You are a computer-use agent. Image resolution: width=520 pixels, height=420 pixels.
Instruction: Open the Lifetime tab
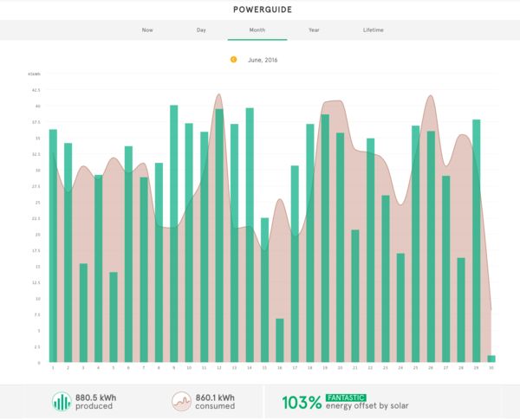pos(373,30)
